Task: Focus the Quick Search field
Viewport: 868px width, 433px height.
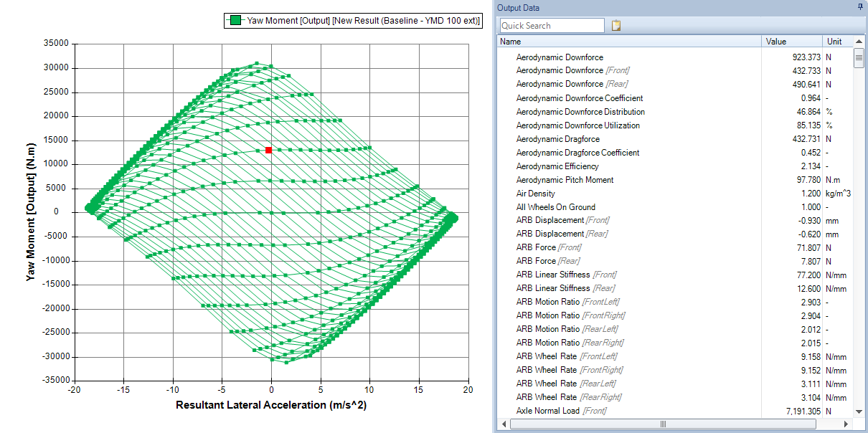Action: 552,26
